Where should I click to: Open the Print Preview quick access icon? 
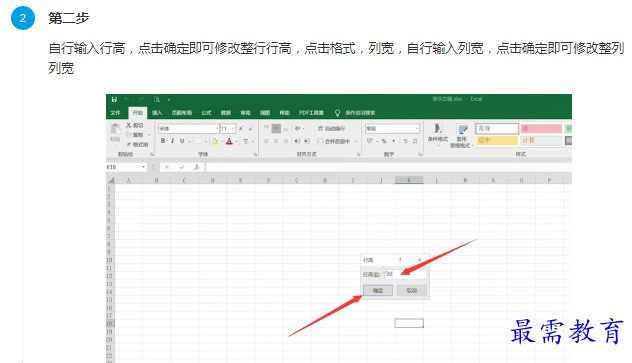[x=157, y=100]
